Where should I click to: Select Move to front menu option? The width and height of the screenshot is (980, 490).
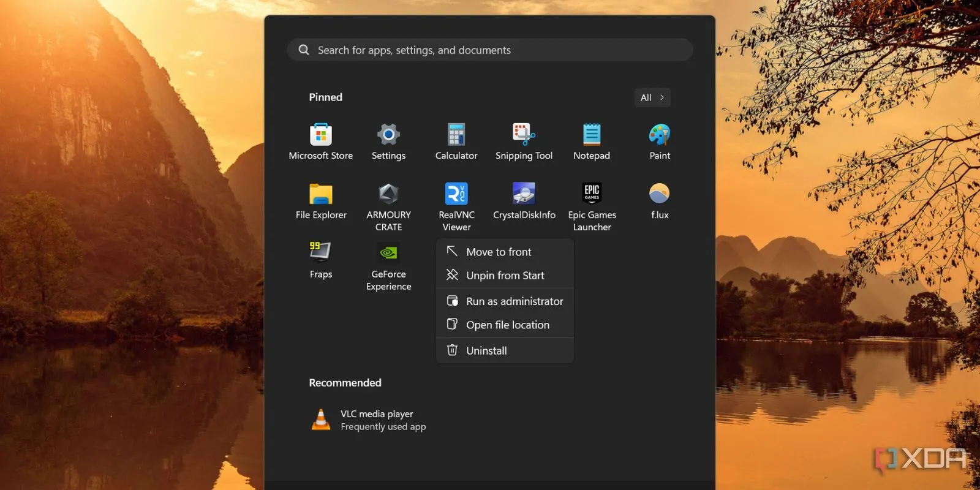(x=499, y=252)
